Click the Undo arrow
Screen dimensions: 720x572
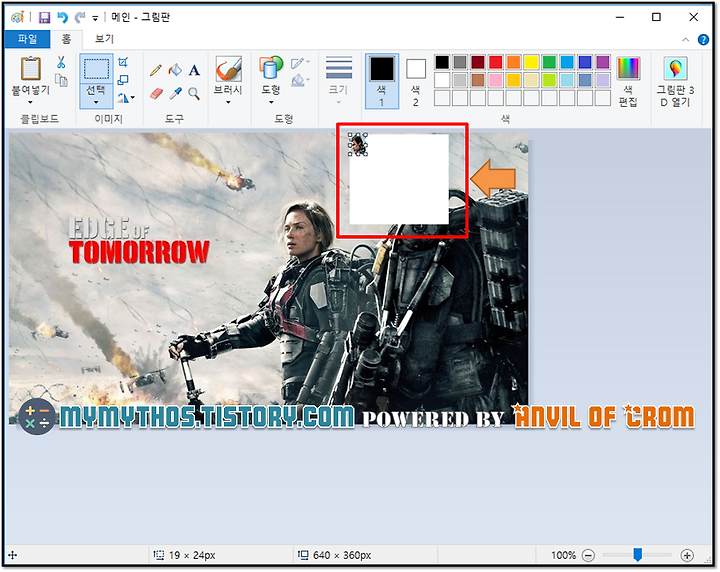point(62,17)
